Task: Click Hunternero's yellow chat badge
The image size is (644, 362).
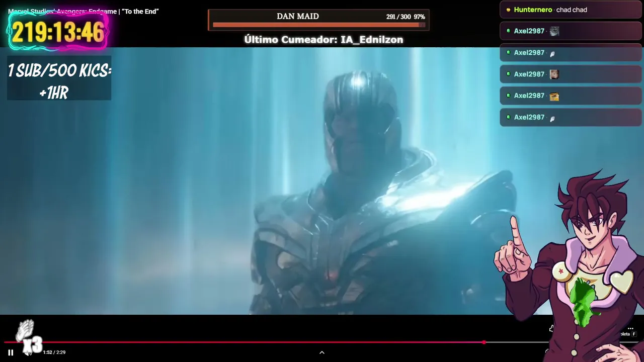Action: pyautogui.click(x=509, y=10)
